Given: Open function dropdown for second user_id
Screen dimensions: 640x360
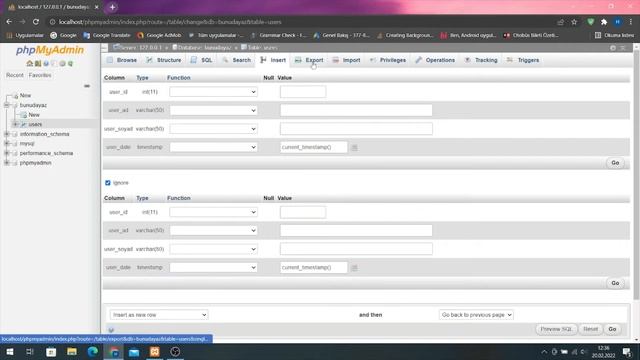Looking at the screenshot, I should point(213,212).
